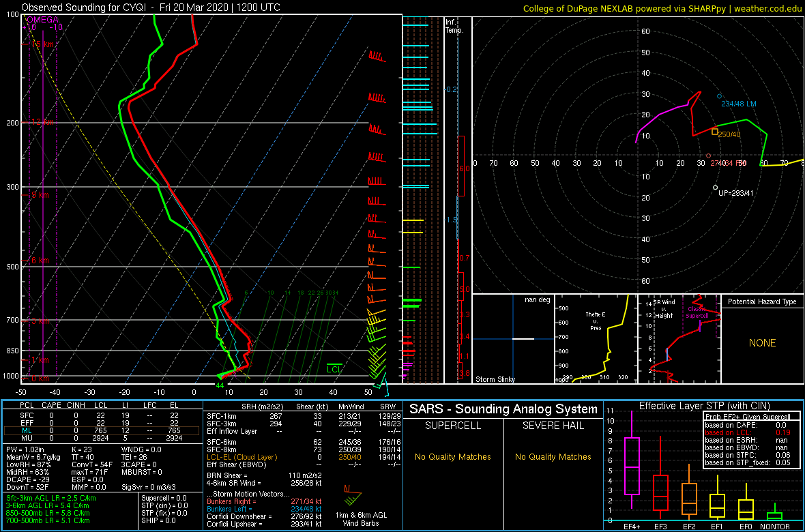Click No Quality Matches under SUPERCELL
The width and height of the screenshot is (805, 532).
[453, 456]
